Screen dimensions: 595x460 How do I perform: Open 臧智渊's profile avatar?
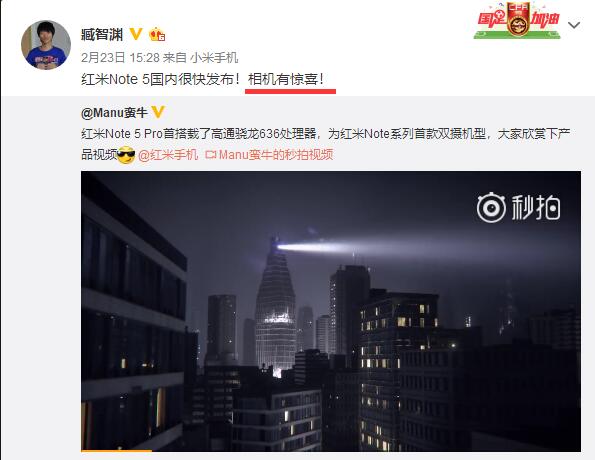(46, 45)
